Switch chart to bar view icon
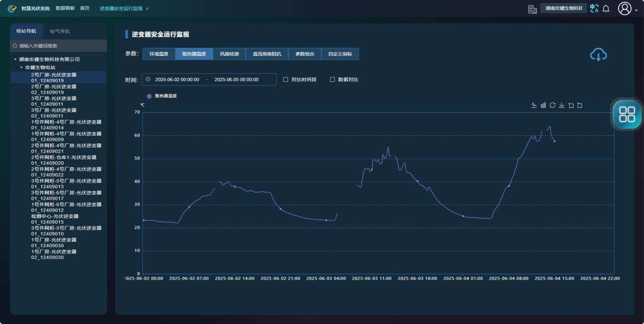Viewport: 644px width, 324px height. (543, 105)
